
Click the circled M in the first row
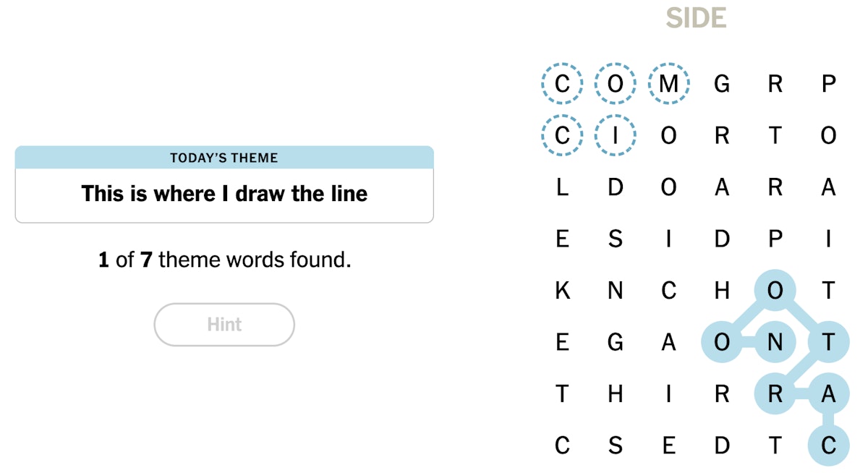668,83
